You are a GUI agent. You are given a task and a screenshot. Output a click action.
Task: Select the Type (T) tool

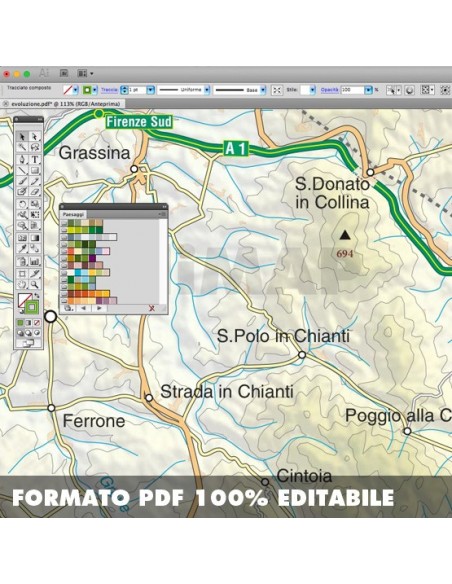(x=35, y=159)
